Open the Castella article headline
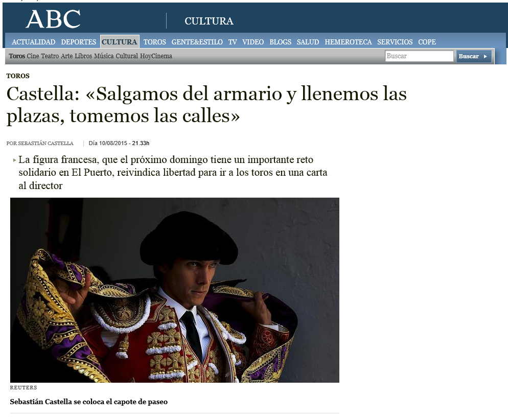 pyautogui.click(x=206, y=105)
